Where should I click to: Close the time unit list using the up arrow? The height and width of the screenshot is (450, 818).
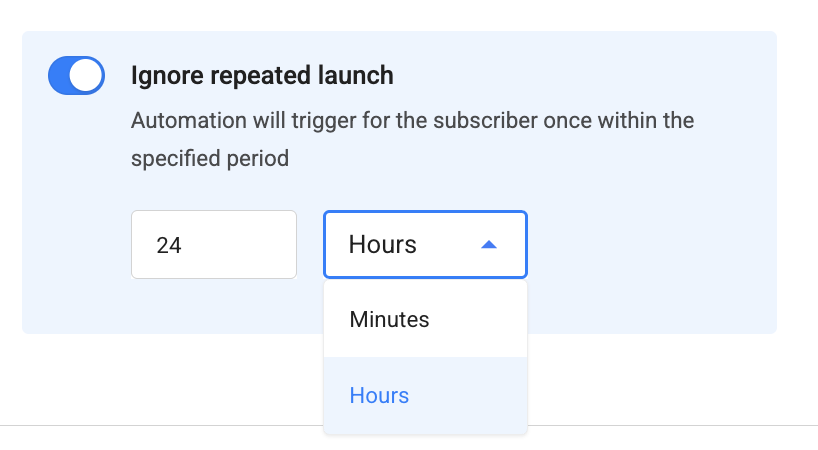point(489,245)
